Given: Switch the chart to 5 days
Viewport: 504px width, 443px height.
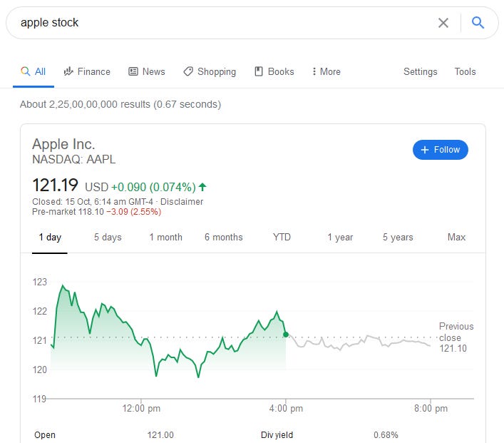Looking at the screenshot, I should [108, 238].
